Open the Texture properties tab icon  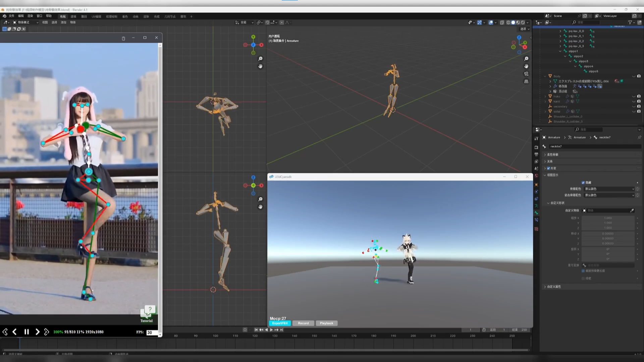536,229
